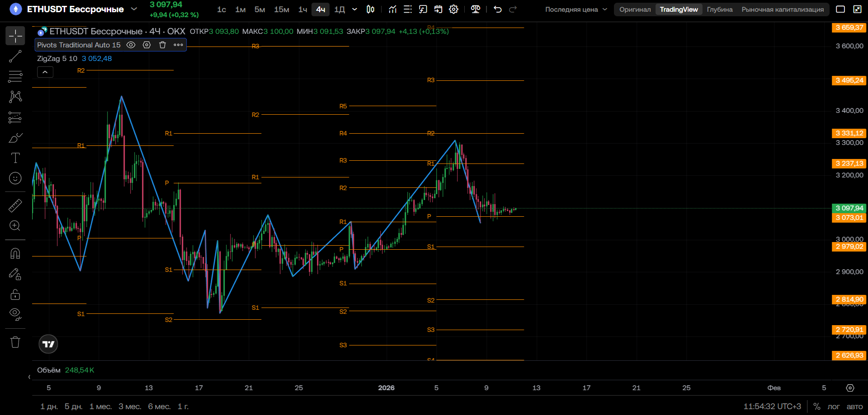Open the calendar transfer tool icon
The width and height of the screenshot is (868, 415).
[439, 9]
